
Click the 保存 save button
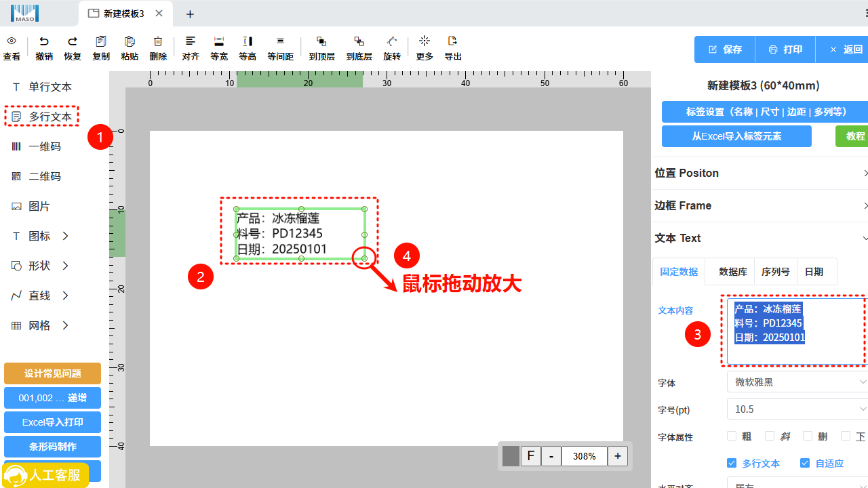pyautogui.click(x=725, y=49)
